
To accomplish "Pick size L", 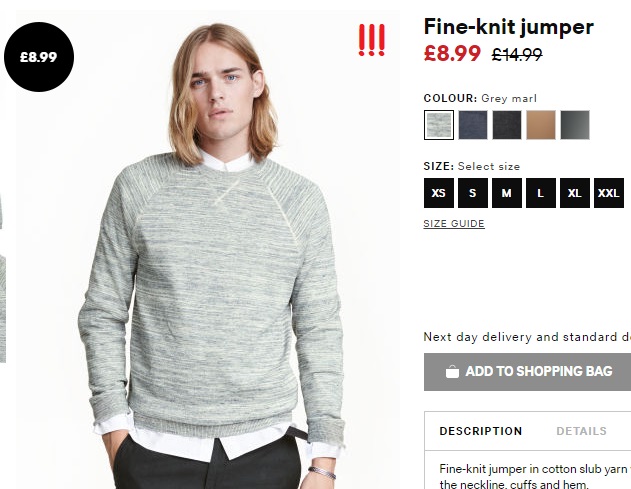I will [x=541, y=193].
